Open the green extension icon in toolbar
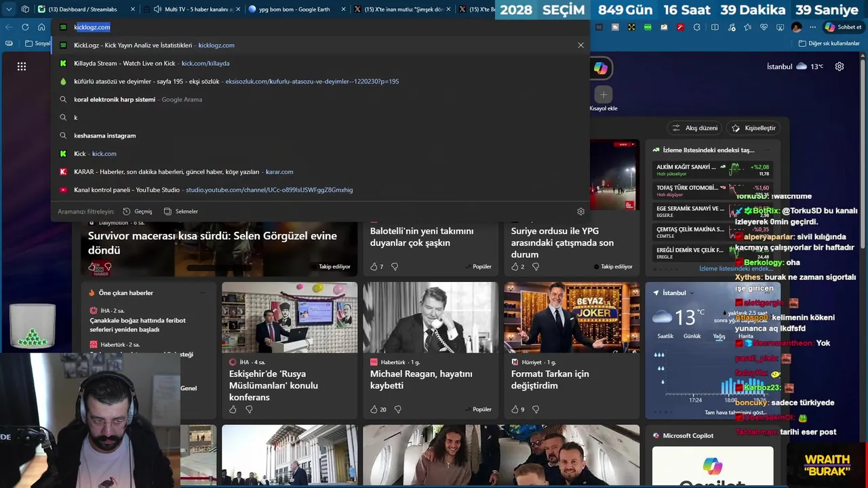This screenshot has height=488, width=868. pyautogui.click(x=648, y=27)
